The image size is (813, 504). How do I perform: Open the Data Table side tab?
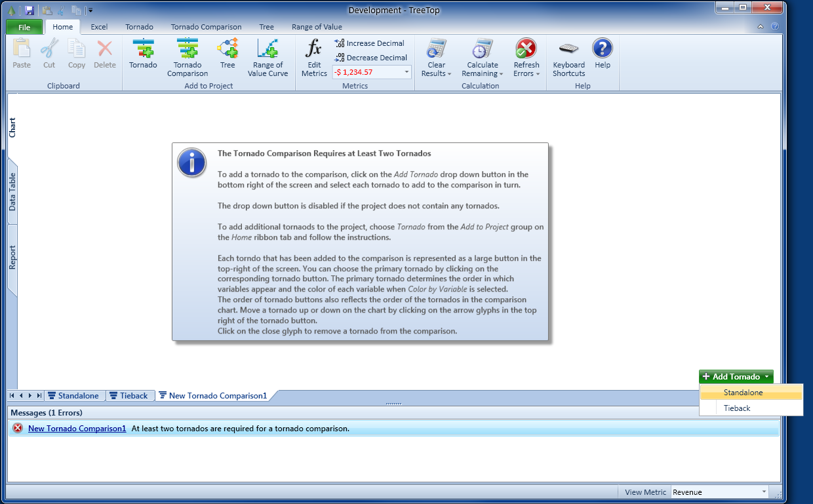[12, 191]
